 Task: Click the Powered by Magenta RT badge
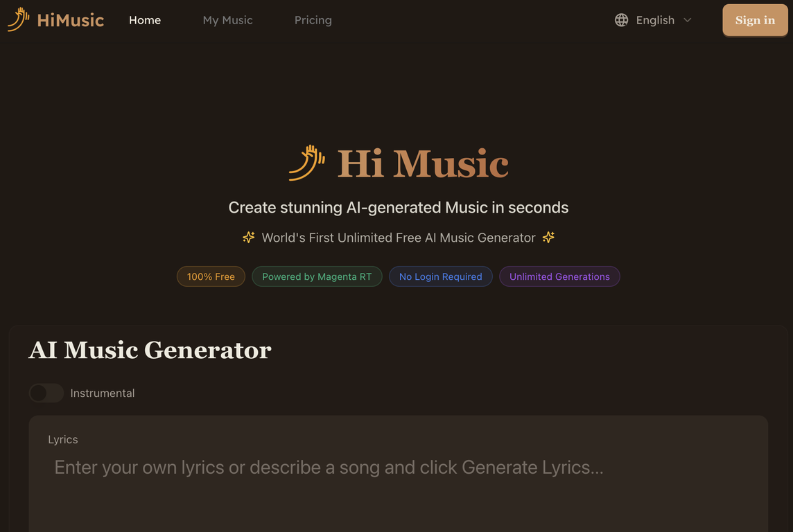(317, 276)
